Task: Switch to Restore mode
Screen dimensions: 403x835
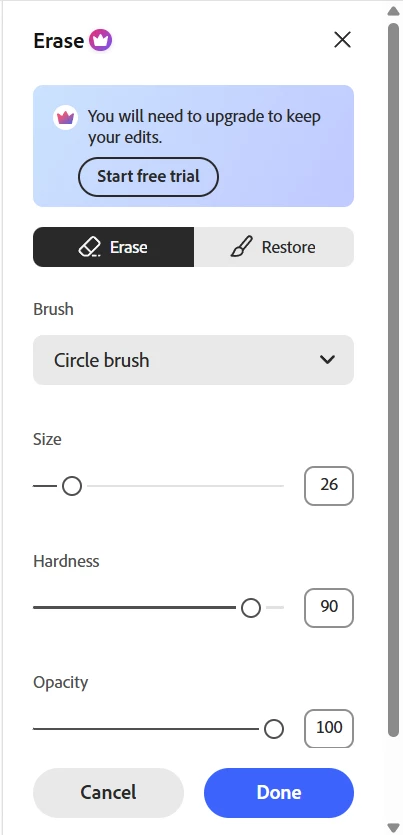Action: 274,247
